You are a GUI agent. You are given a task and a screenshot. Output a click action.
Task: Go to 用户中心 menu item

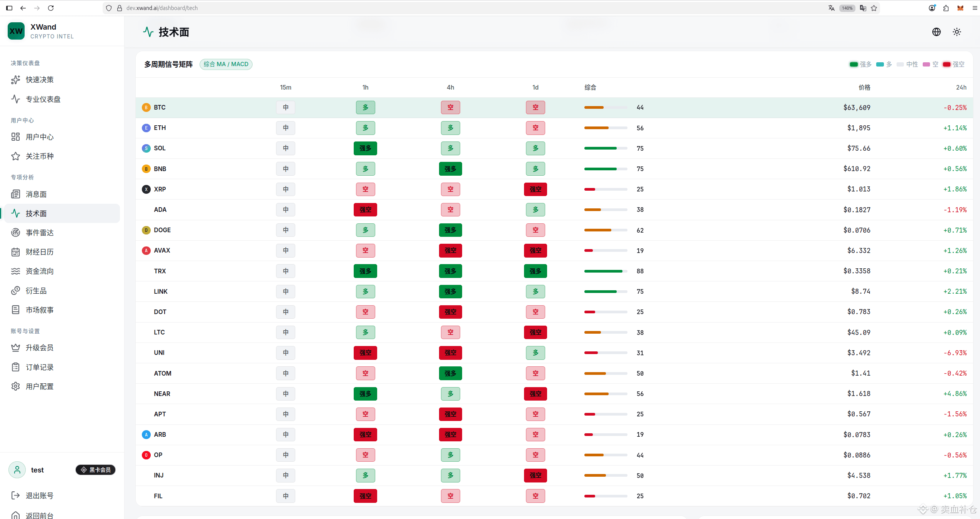coord(62,137)
